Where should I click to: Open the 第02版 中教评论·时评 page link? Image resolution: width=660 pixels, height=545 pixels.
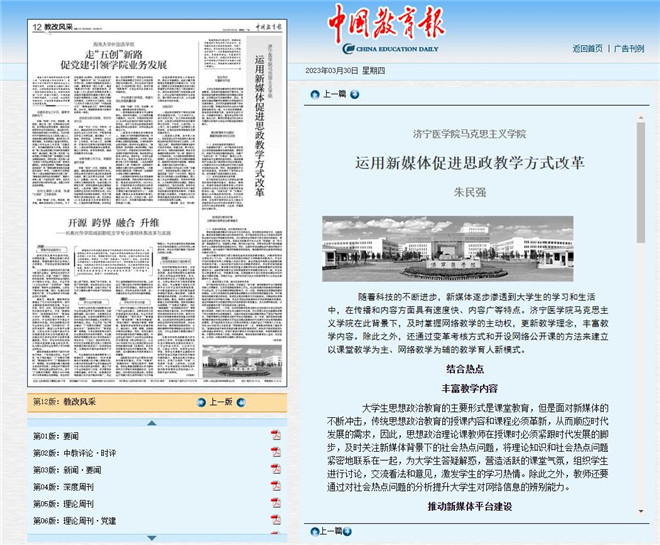[x=75, y=452]
